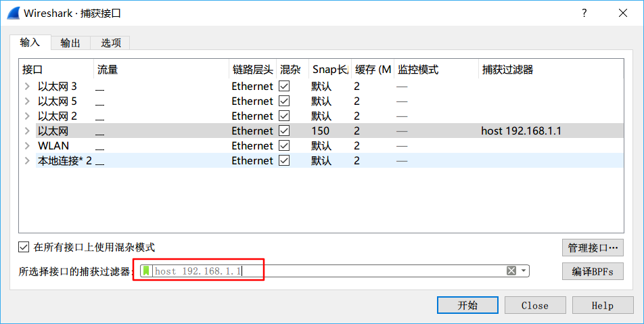Uncheck 在所有接口上使用混杂模式 checkbox
Image resolution: width=644 pixels, height=324 pixels.
24,247
